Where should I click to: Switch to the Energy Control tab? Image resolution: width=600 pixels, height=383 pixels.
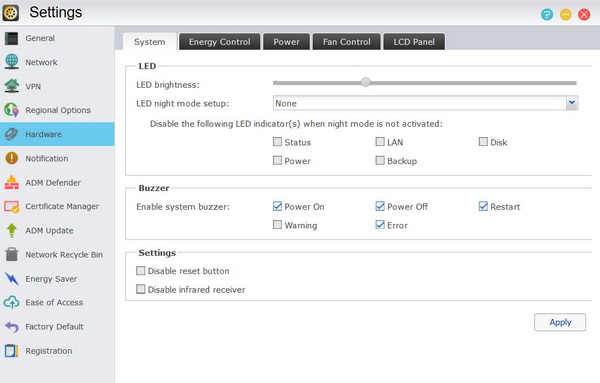coord(220,42)
